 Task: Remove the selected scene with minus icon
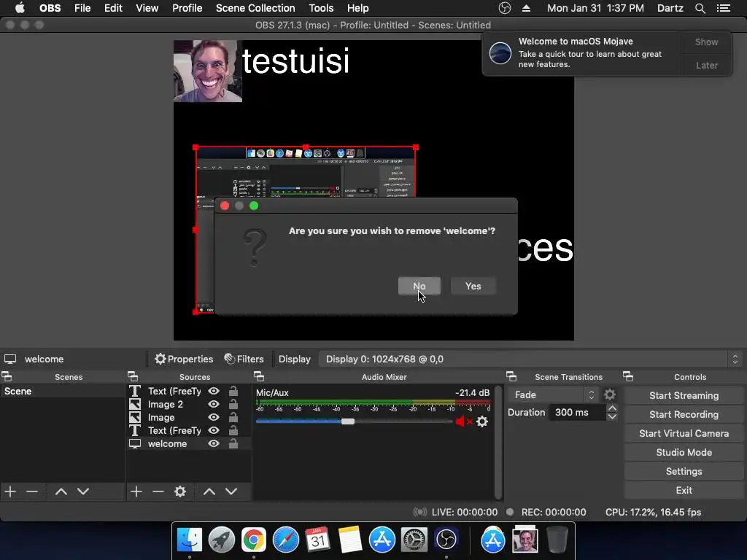[x=32, y=491]
